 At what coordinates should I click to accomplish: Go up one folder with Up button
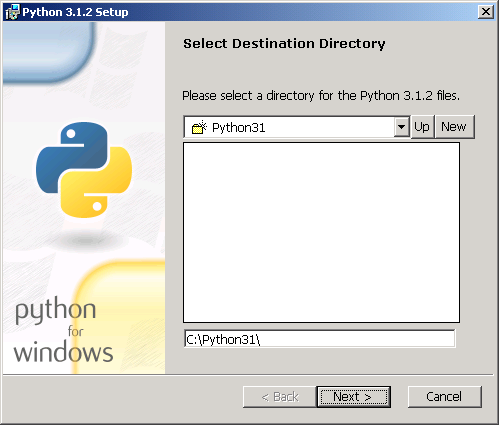pos(422,127)
